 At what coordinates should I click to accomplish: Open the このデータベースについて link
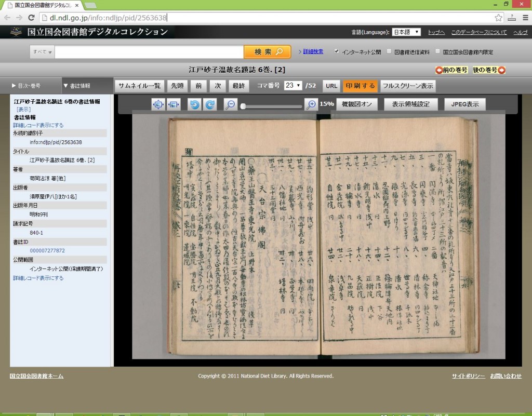[479, 32]
